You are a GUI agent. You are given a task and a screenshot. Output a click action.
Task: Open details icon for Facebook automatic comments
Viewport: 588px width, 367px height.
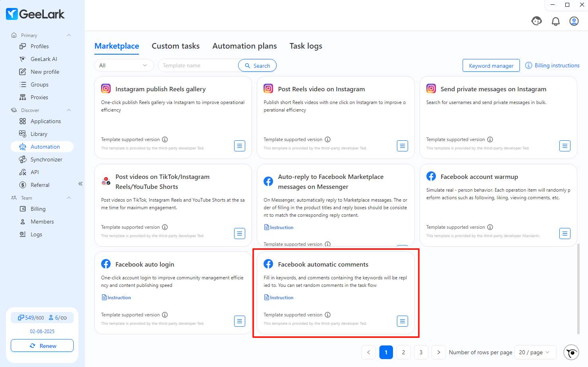[x=402, y=321]
